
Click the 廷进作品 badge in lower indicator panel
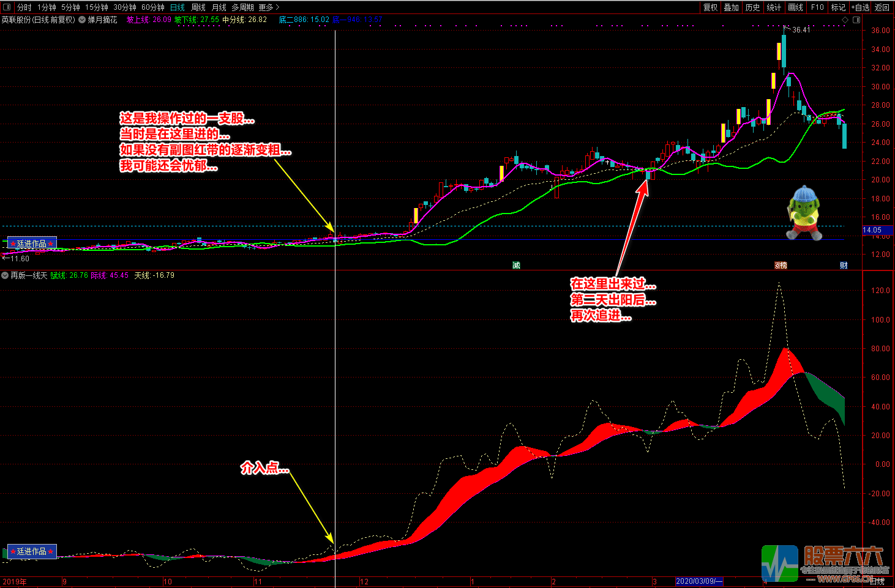(x=32, y=551)
